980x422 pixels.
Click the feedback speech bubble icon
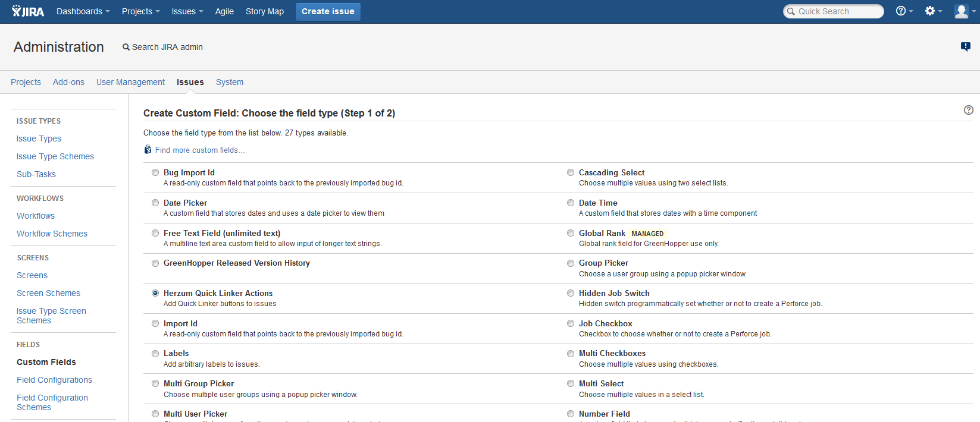[965, 46]
